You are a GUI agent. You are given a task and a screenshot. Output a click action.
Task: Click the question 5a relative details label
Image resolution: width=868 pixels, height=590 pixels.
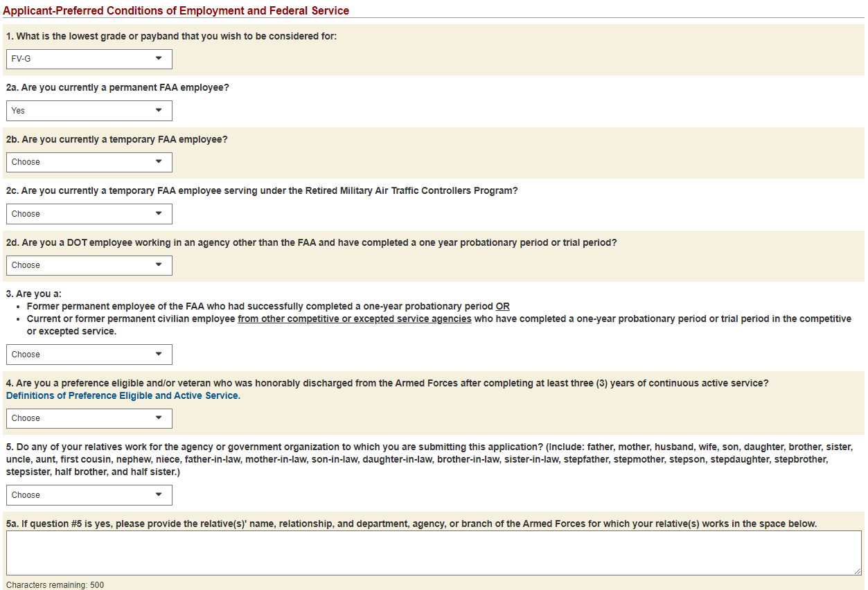411,524
